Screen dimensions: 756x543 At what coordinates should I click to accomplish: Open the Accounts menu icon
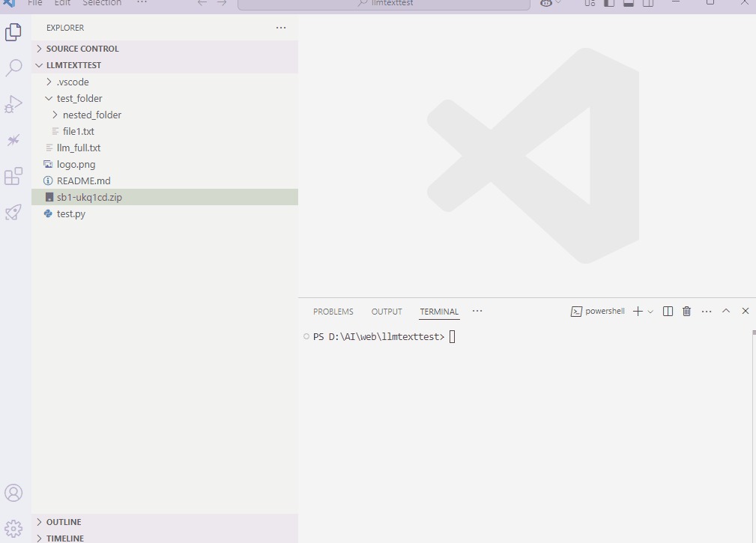click(x=13, y=493)
